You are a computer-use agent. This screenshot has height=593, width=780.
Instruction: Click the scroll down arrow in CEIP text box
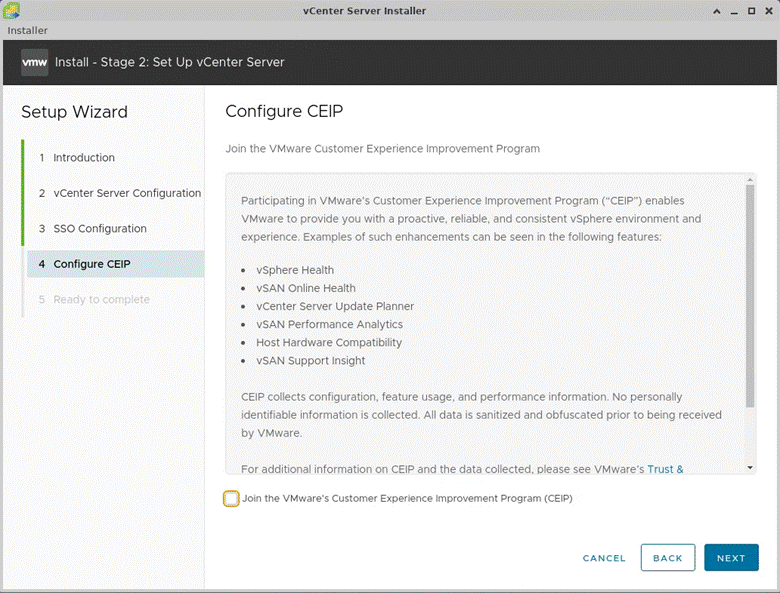pyautogui.click(x=750, y=468)
